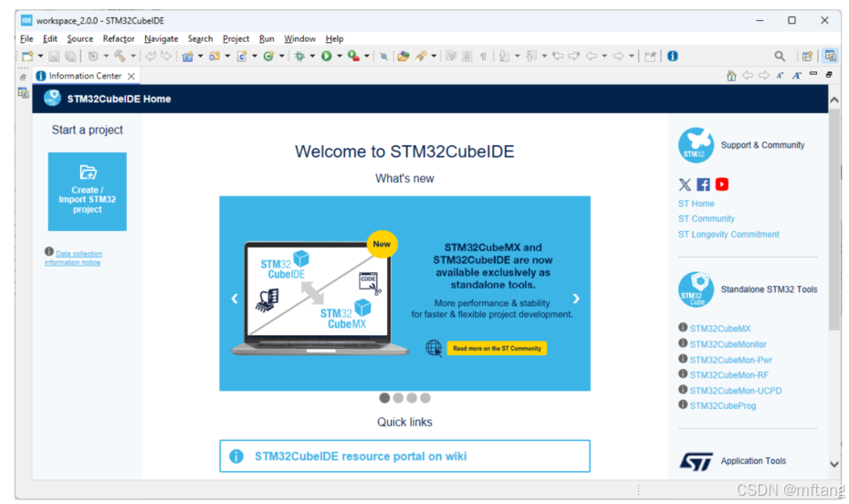849x504 pixels.
Task: Expand the Run dropdown arrow
Action: click(x=340, y=57)
